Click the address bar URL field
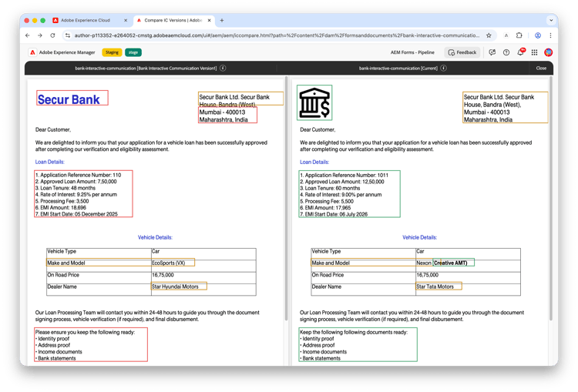This screenshot has height=392, width=578. (277, 35)
